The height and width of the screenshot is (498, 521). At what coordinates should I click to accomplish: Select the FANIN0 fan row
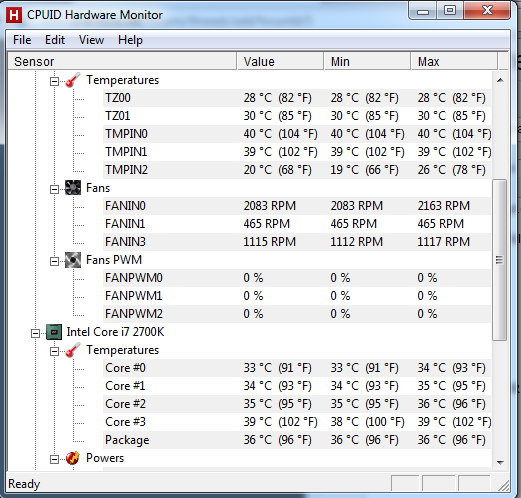297,206
